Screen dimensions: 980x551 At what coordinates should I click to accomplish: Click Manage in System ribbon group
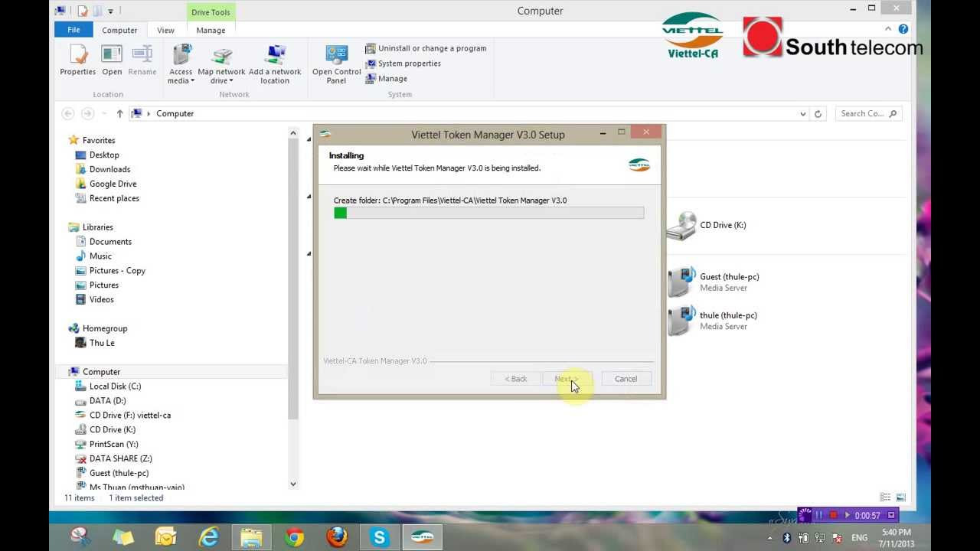coord(386,79)
